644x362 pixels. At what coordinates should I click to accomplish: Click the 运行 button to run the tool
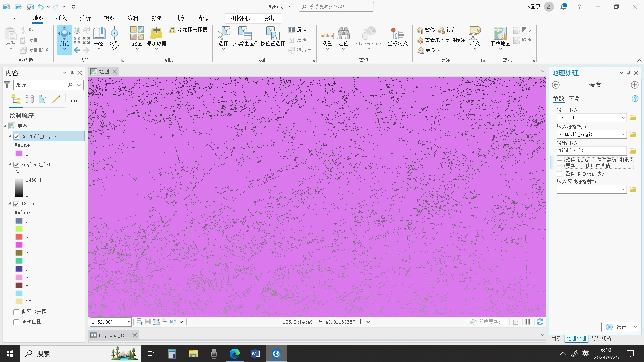(616, 327)
